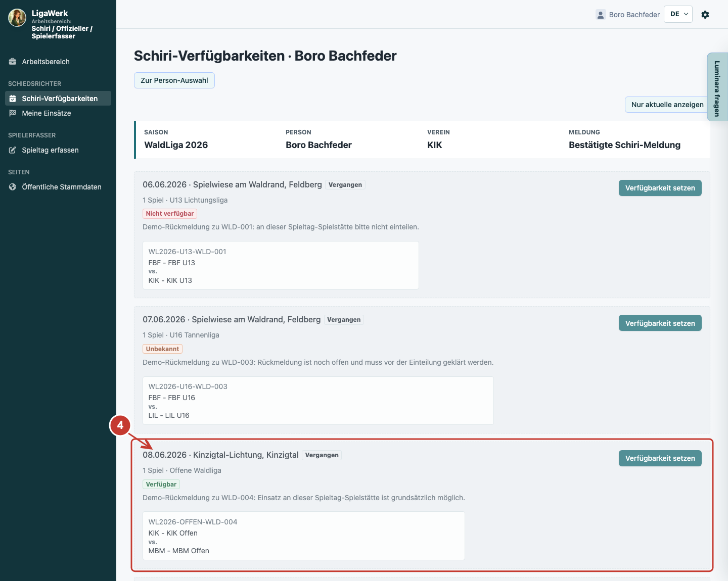Screen dimensions: 728x581
Task: Set availability for 06.06.2026 Feldberg
Action: tap(660, 188)
